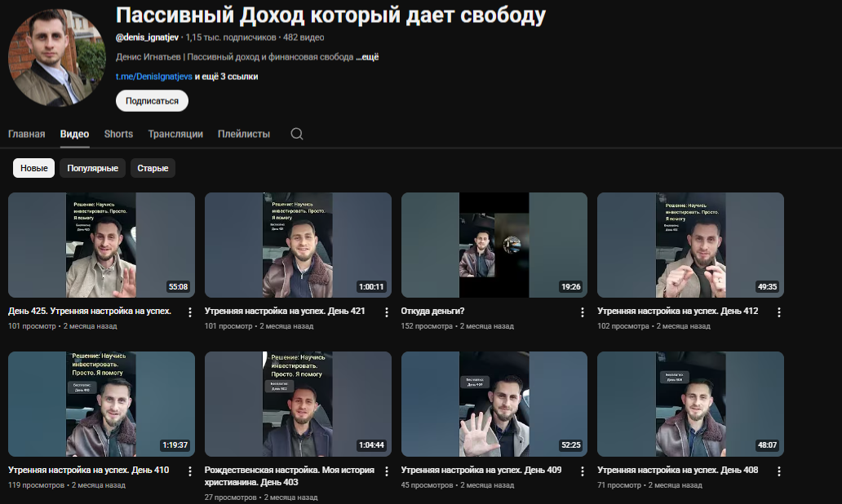Image resolution: width=842 pixels, height=504 pixels.
Task: Open the options menu for День 410 video
Action: 189,471
